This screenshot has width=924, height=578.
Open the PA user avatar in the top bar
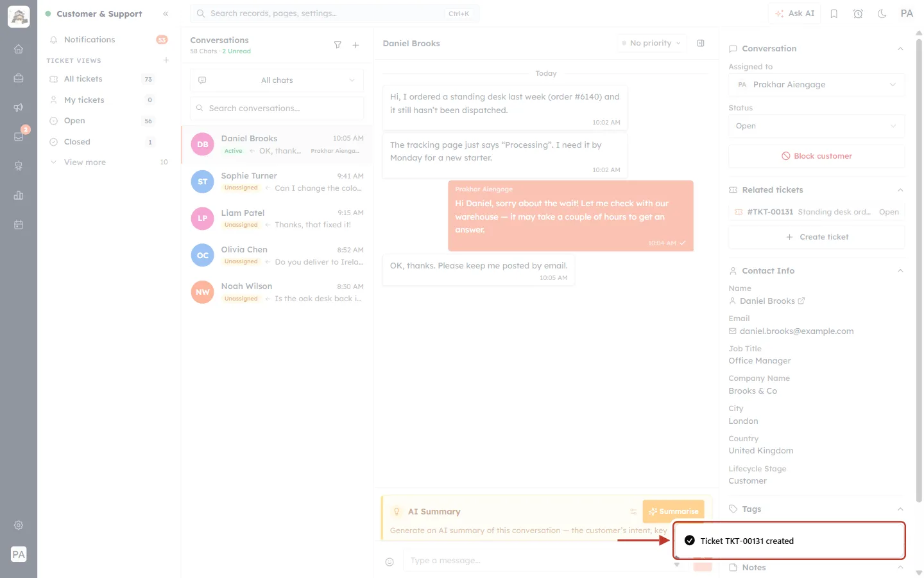907,13
